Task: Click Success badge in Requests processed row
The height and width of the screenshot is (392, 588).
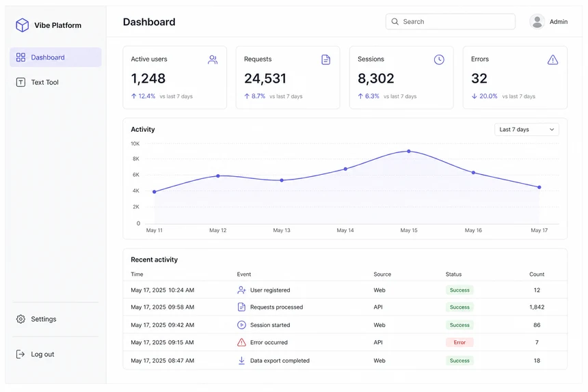Action: 459,307
